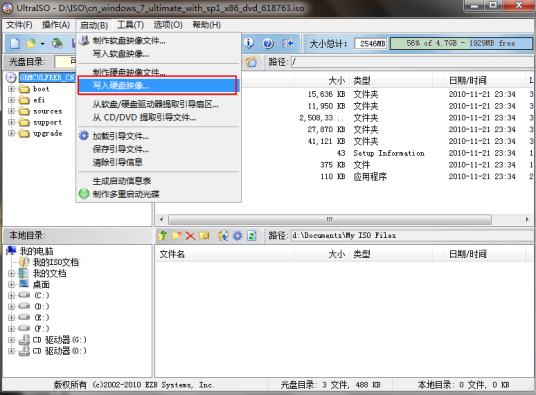
Task: Click the new folder icon in local toolbar
Action: pos(177,235)
